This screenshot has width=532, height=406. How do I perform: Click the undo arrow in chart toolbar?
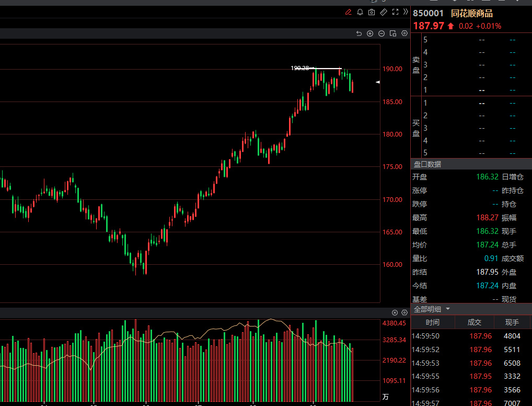point(358,33)
